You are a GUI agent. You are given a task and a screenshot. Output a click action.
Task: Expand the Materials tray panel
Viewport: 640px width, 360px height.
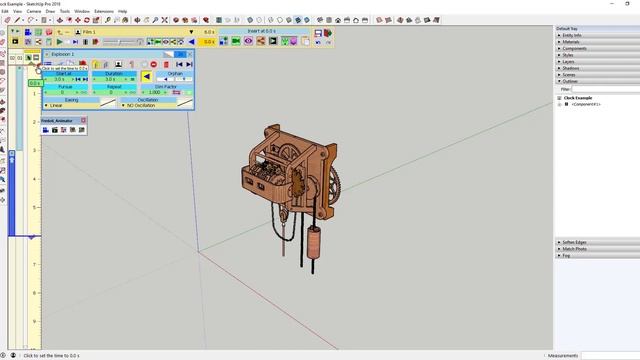(x=597, y=42)
